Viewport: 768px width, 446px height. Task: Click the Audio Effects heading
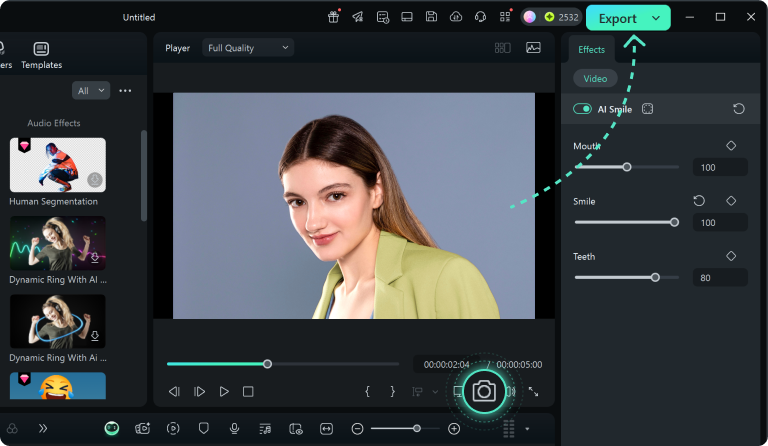(x=53, y=123)
